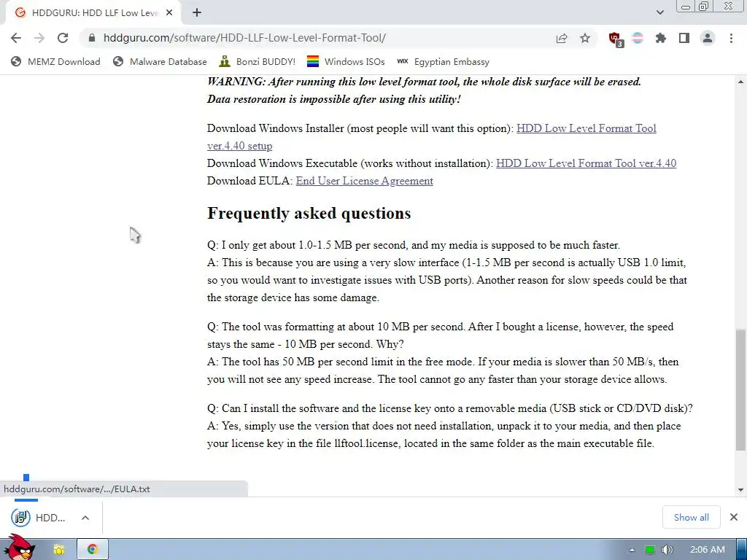
Task: Click Chrome icon in the taskbar
Action: (x=93, y=550)
